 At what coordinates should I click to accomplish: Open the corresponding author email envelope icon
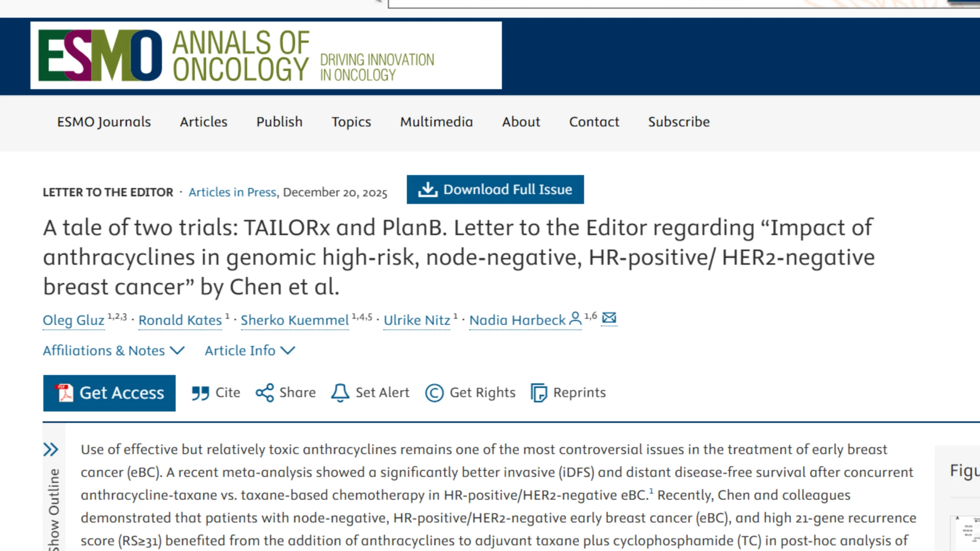[609, 318]
